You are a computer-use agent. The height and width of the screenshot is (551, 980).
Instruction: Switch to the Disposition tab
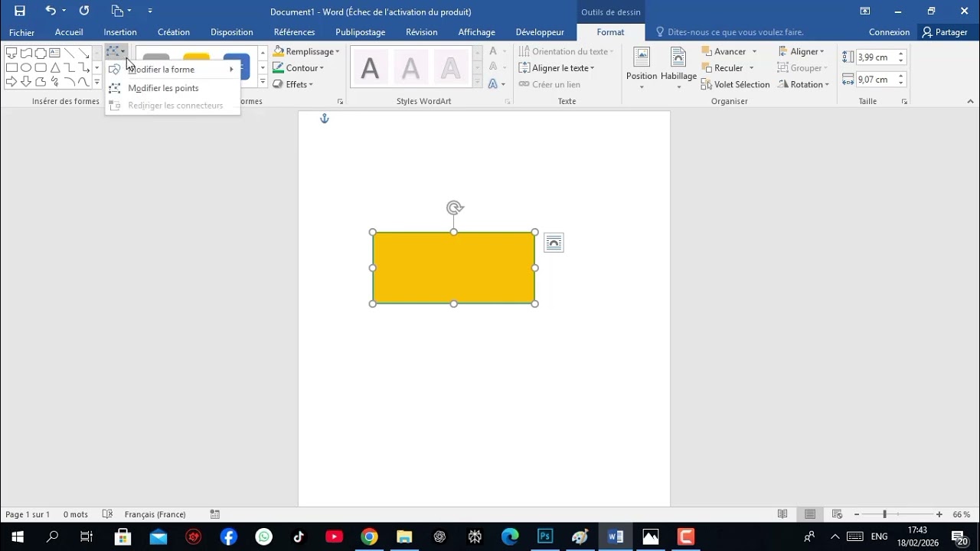[x=232, y=32]
